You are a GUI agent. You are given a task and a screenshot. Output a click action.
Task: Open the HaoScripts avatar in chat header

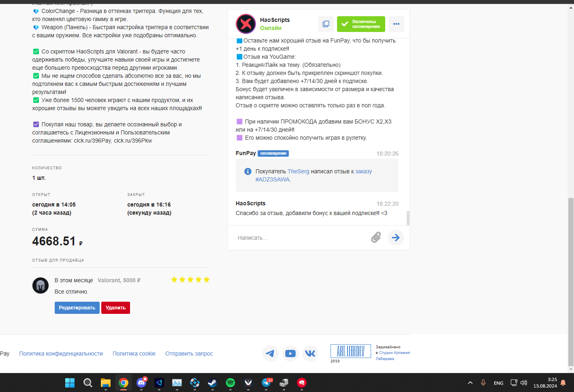pos(246,24)
